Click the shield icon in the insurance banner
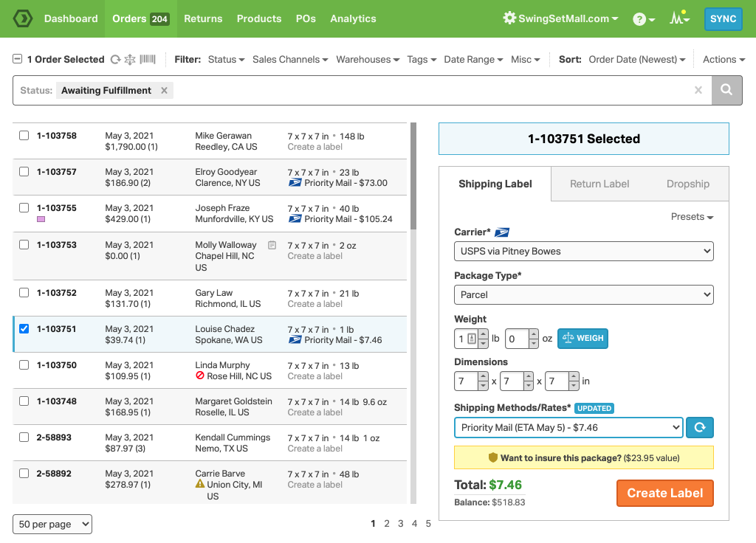The height and width of the screenshot is (543, 756). tap(492, 457)
